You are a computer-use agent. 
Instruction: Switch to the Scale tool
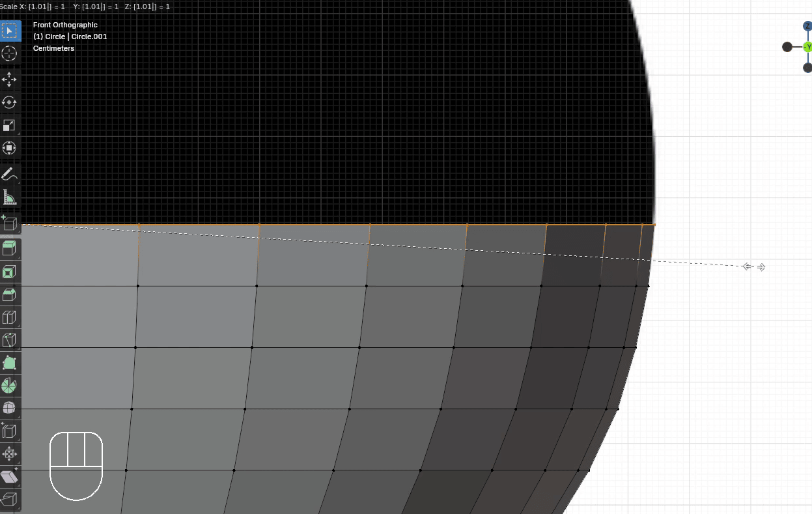(x=10, y=125)
